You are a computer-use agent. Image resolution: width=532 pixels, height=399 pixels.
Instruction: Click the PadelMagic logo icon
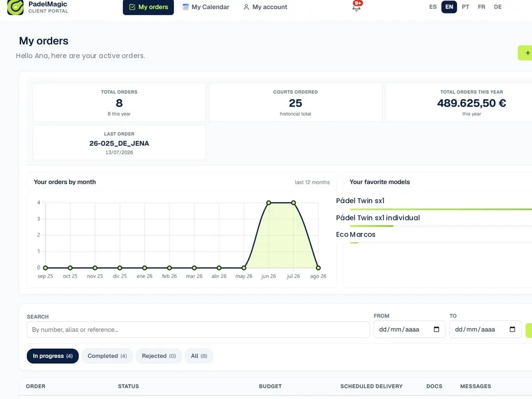[15, 7]
